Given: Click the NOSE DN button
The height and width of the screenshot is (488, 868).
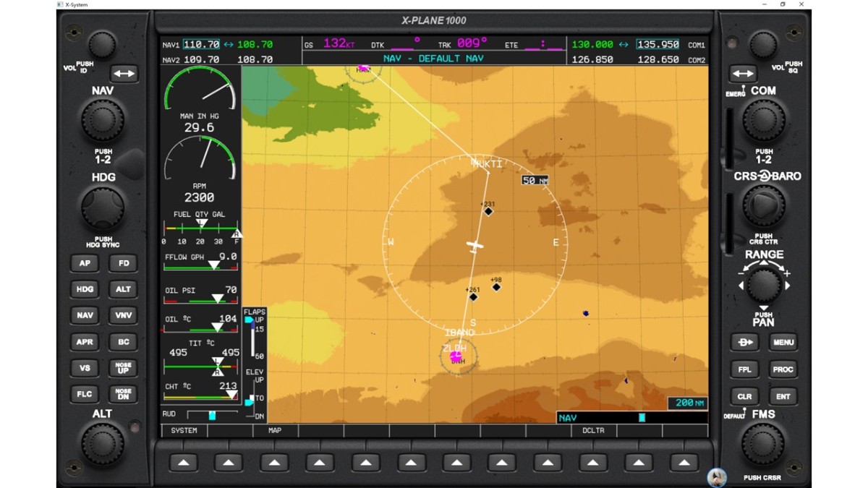Looking at the screenshot, I should [123, 394].
